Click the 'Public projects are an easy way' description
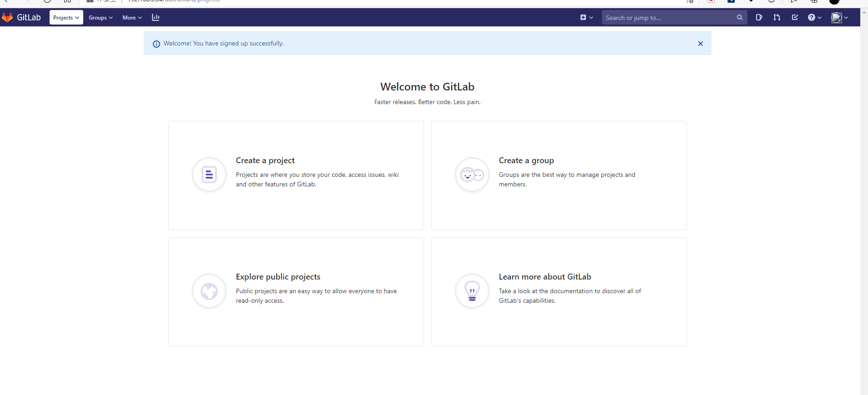Viewport: 868px width, 395px height. (x=316, y=296)
